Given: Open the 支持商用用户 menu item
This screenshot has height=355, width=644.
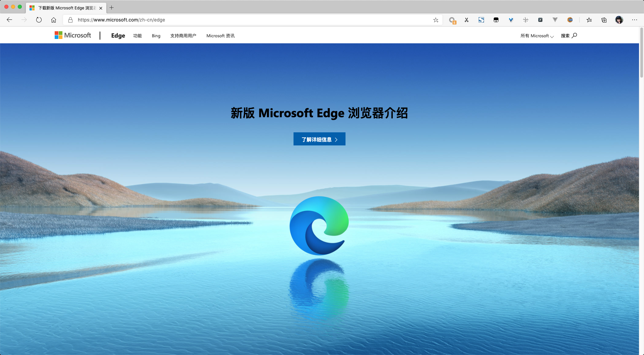Looking at the screenshot, I should [183, 36].
